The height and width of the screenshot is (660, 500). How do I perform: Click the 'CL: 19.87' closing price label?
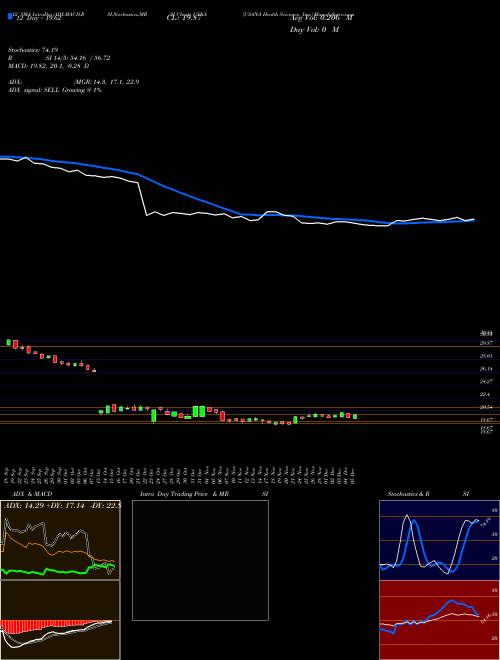184,18
